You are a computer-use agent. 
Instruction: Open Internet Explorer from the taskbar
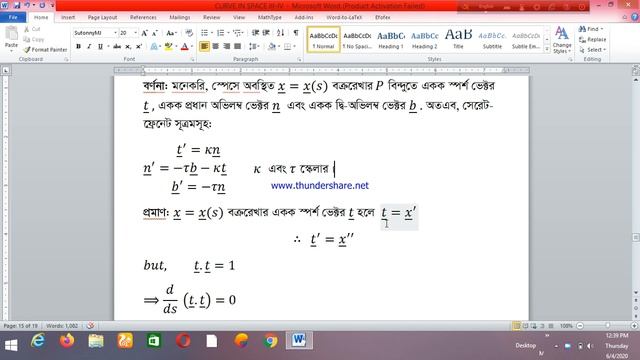[x=38, y=340]
